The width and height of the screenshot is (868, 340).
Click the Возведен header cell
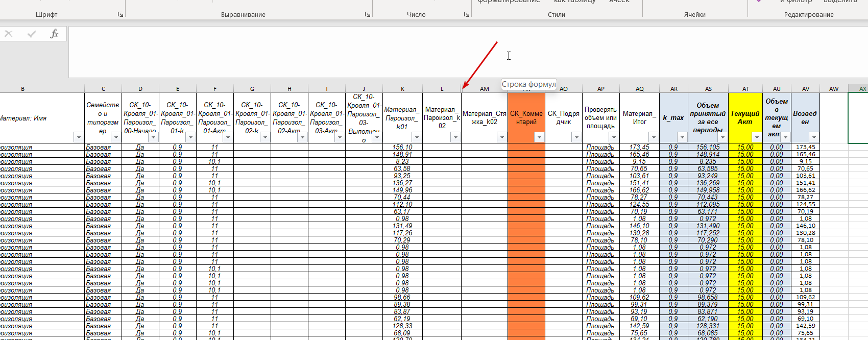(805, 118)
